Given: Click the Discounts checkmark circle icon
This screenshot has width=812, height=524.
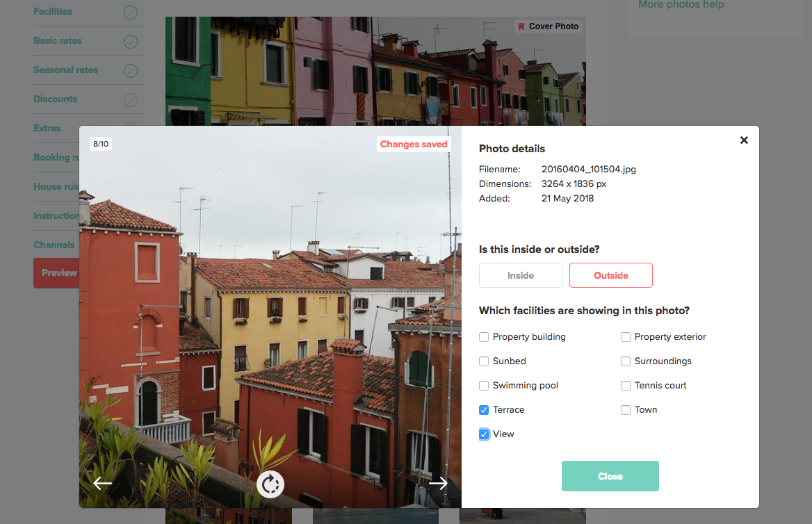Looking at the screenshot, I should pos(131,99).
